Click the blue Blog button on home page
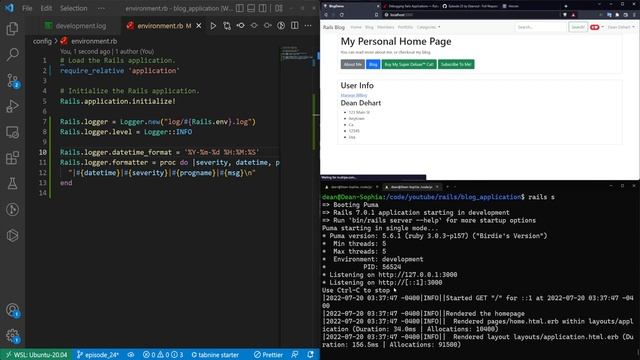The image size is (640, 360). click(373, 64)
